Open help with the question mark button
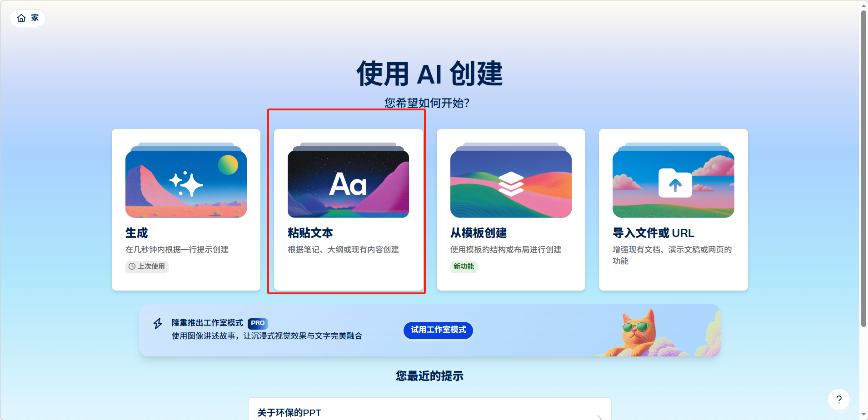Screen dimensions: 868x420 pos(839,400)
